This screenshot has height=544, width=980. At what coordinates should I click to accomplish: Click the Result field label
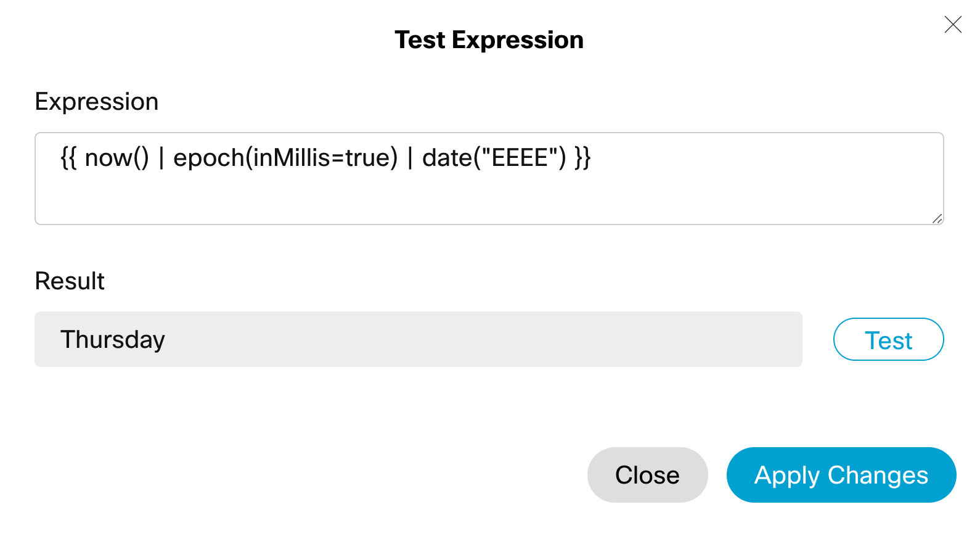pos(70,281)
